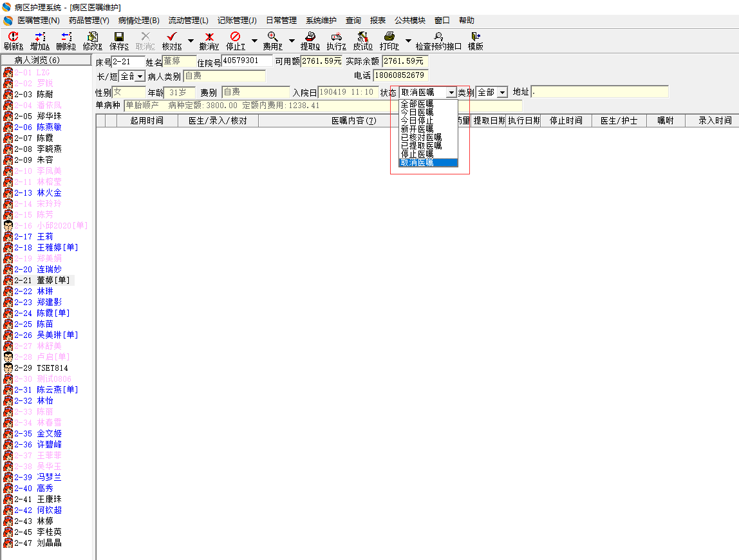Open the 记账管理(J) menu
739x560 pixels.
point(237,21)
